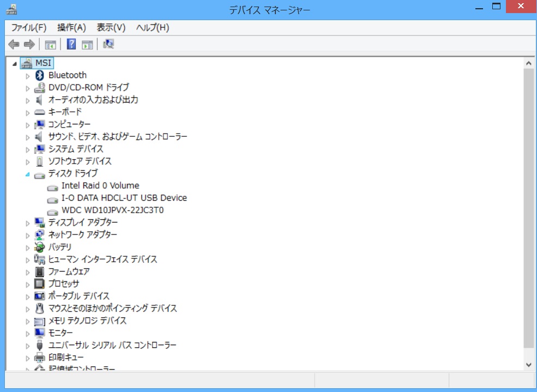Open the 表示(V) menu
The width and height of the screenshot is (537, 392).
[x=111, y=27]
